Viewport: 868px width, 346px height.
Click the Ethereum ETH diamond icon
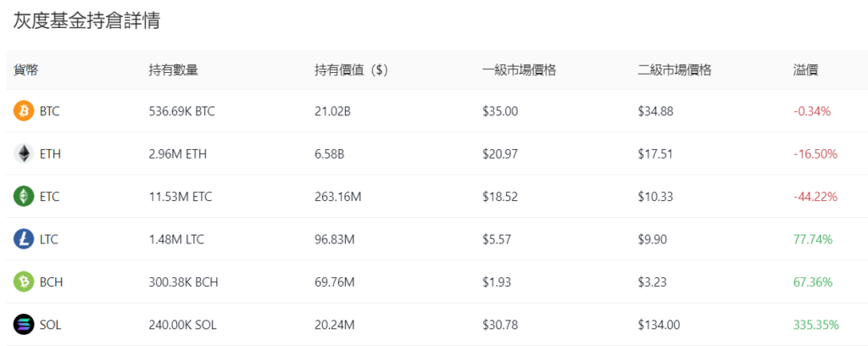24,153
